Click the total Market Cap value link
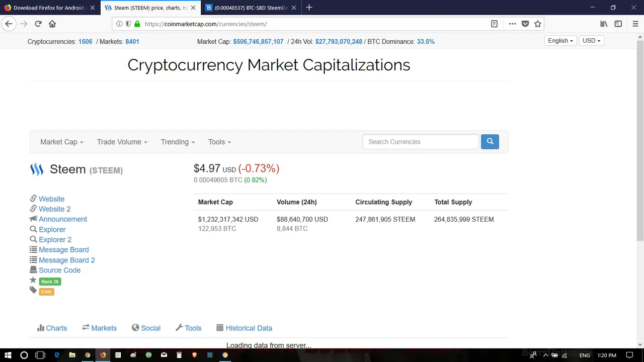This screenshot has height=362, width=644. 258,42
